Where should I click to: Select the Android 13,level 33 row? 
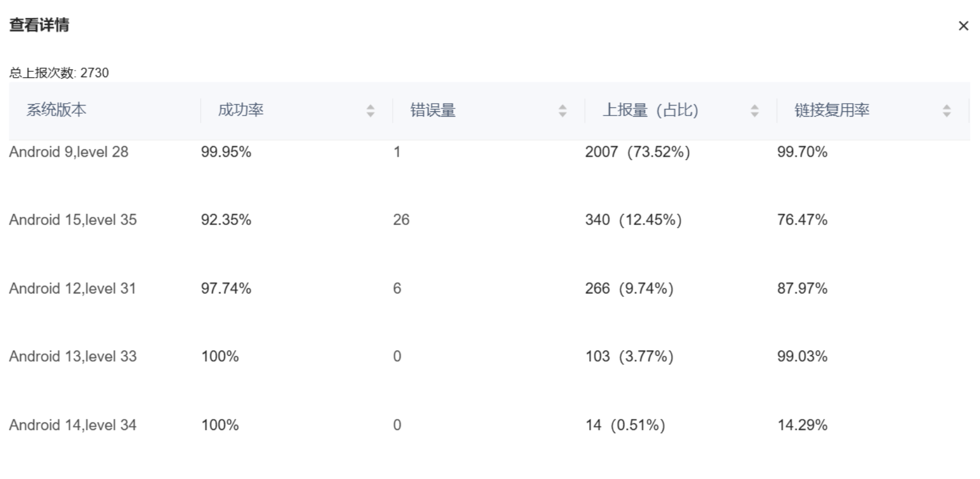click(x=73, y=356)
